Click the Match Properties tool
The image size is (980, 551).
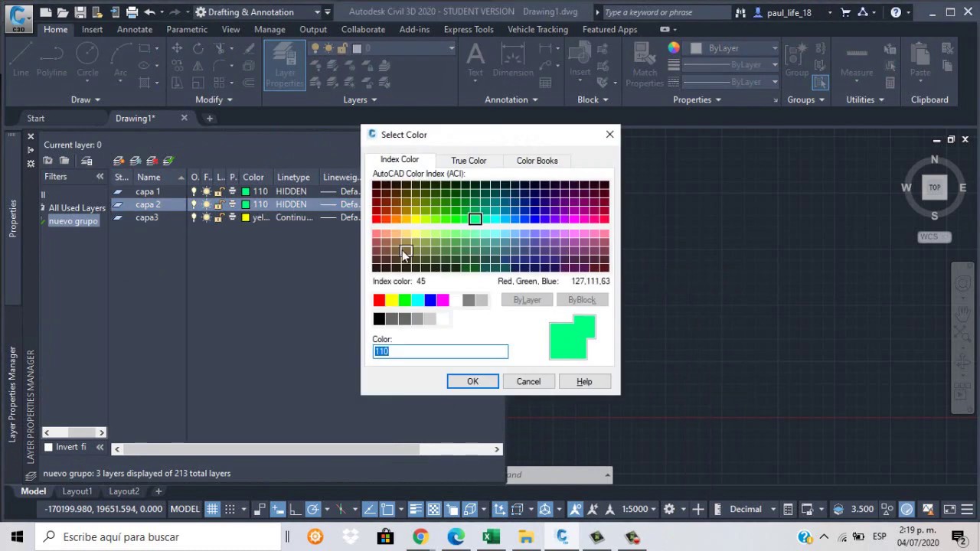[x=645, y=64]
